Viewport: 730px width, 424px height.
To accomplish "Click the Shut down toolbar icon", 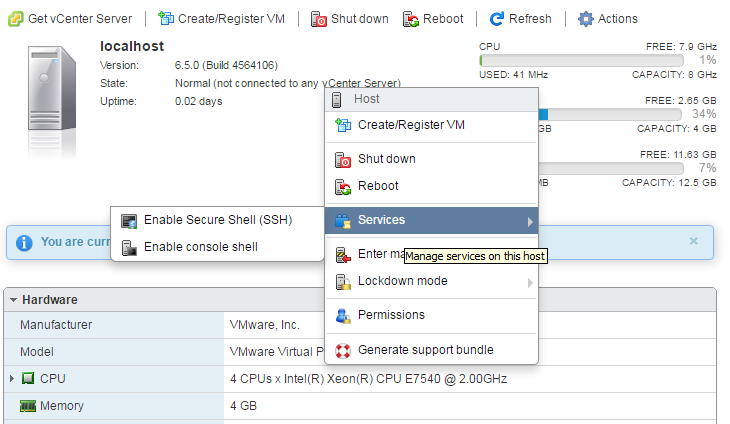I will (319, 19).
